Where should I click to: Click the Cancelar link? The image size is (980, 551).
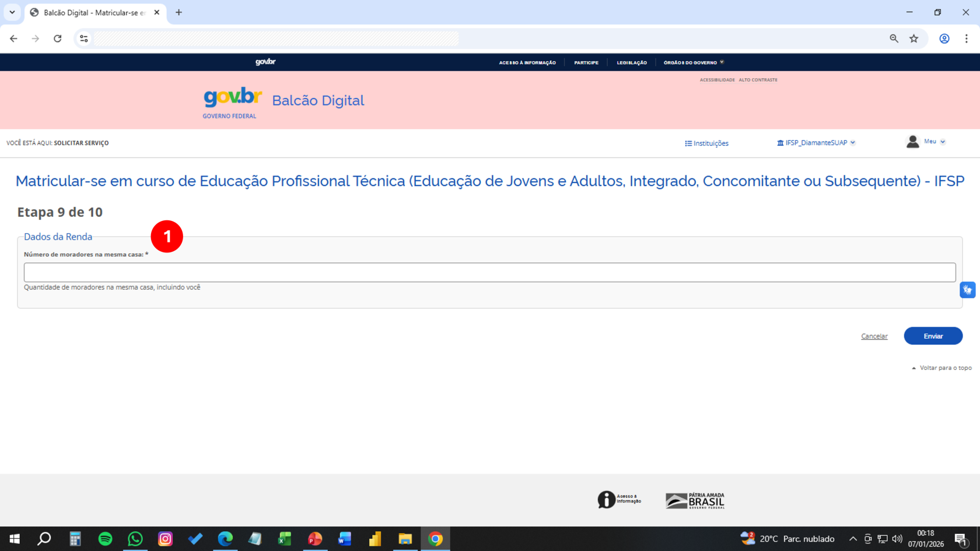(874, 336)
